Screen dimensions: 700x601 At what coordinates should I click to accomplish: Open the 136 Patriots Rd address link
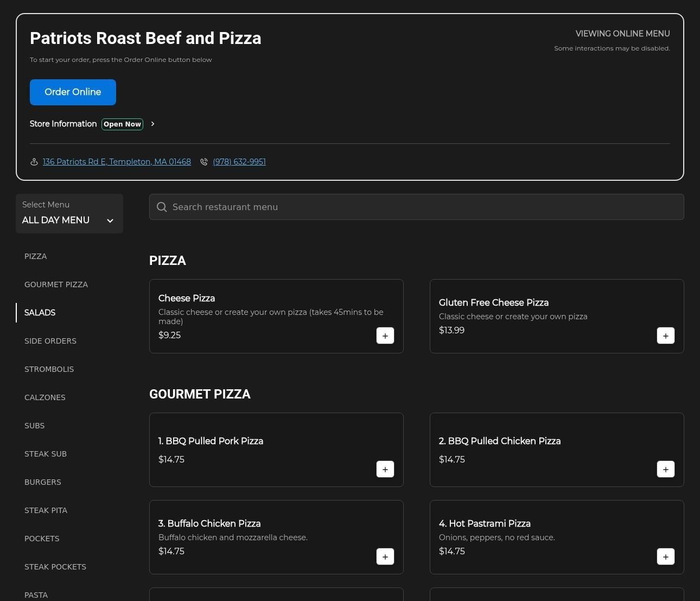click(x=117, y=162)
